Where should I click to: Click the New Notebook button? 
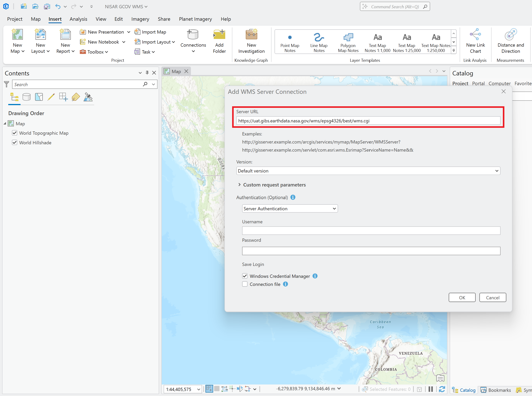(x=99, y=42)
